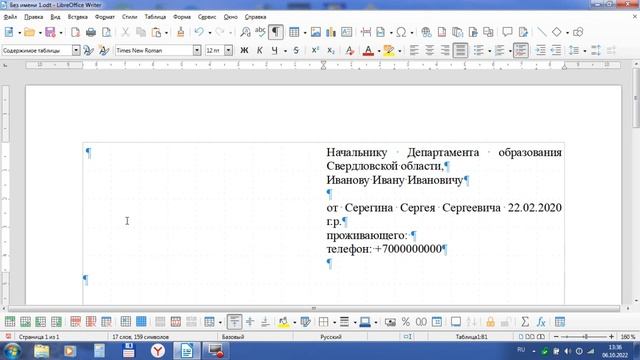Paste from clipboard icon

[x=156, y=32]
